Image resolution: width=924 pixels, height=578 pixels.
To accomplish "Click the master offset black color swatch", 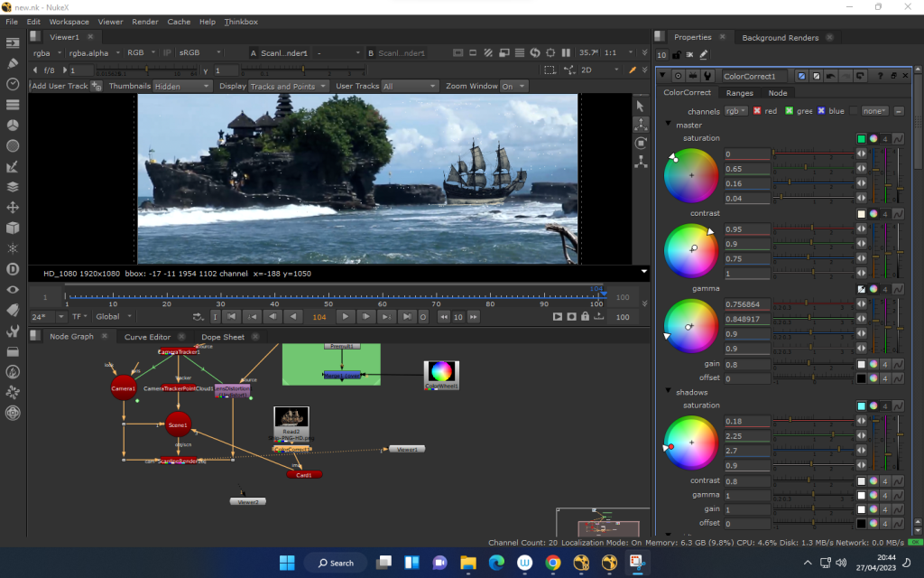I will [x=861, y=378].
